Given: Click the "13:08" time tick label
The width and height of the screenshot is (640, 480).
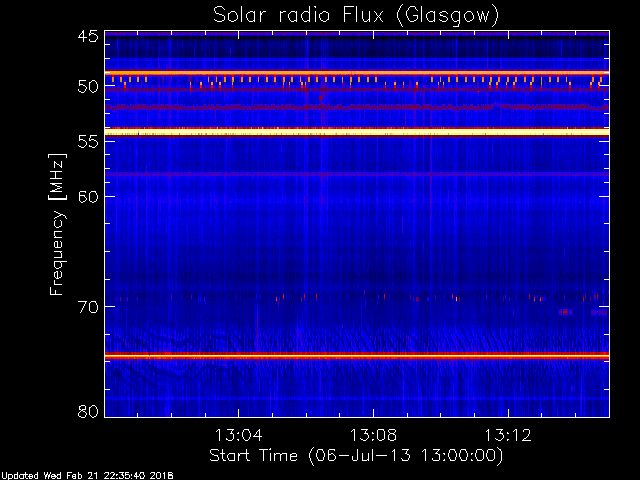Looking at the screenshot, I should (x=373, y=435).
